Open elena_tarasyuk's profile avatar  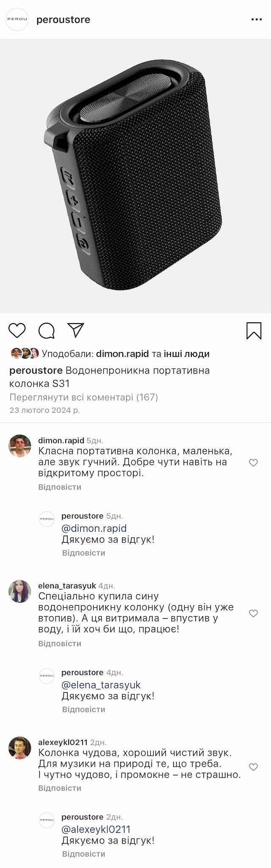click(20, 591)
